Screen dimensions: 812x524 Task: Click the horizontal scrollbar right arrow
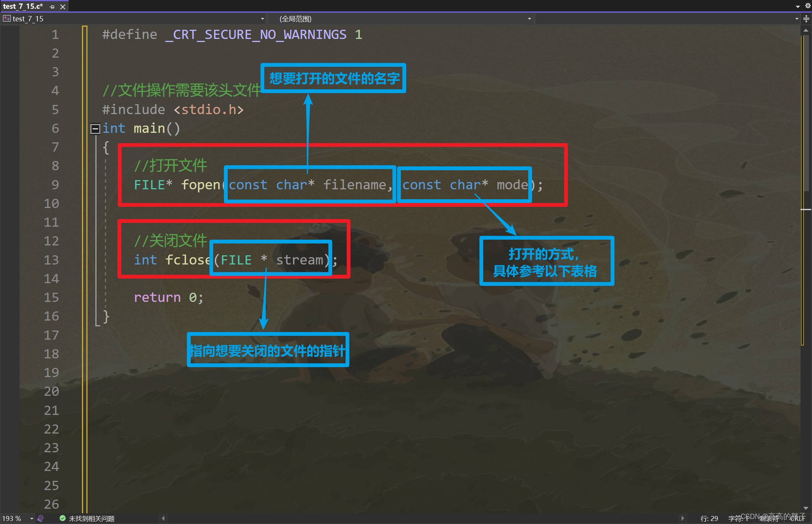(683, 518)
